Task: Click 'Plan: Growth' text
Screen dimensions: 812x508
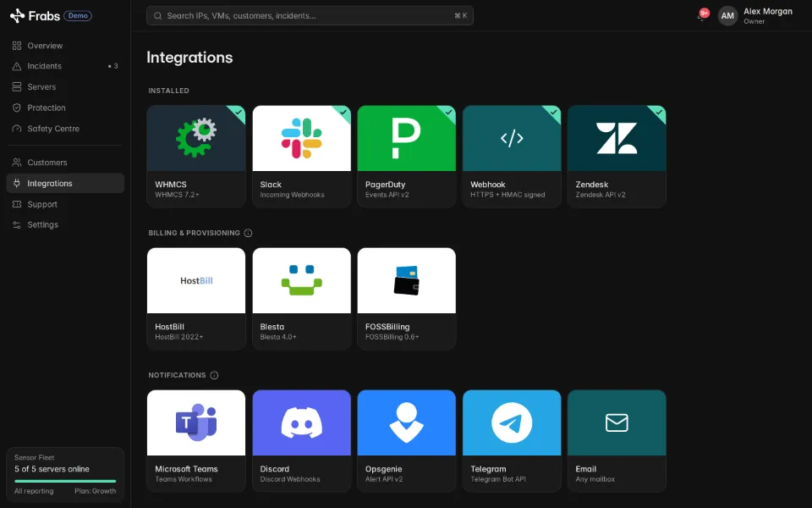Action: [x=96, y=491]
